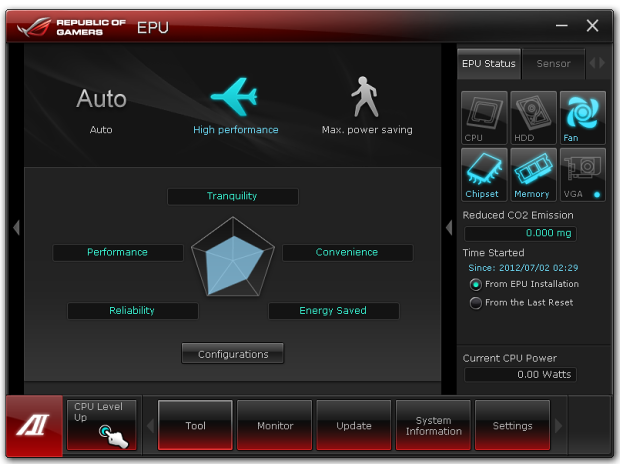This screenshot has height=464, width=620.
Task: Click the 0.000 mg CO2 emission field
Action: tap(520, 233)
